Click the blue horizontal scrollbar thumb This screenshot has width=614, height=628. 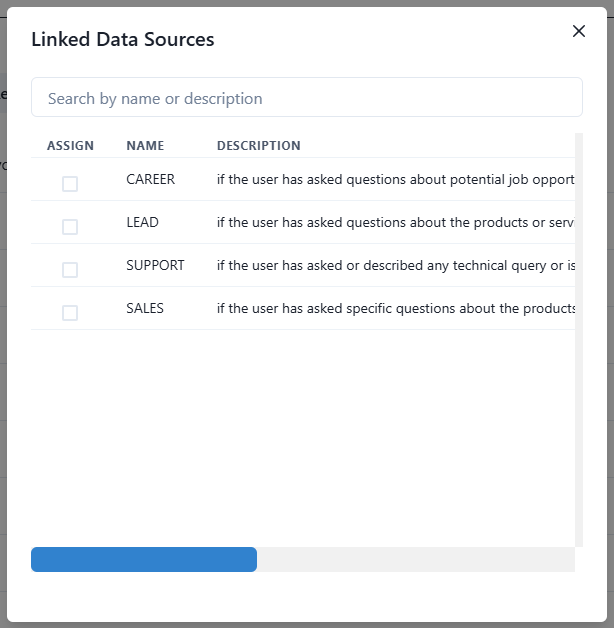[144, 560]
